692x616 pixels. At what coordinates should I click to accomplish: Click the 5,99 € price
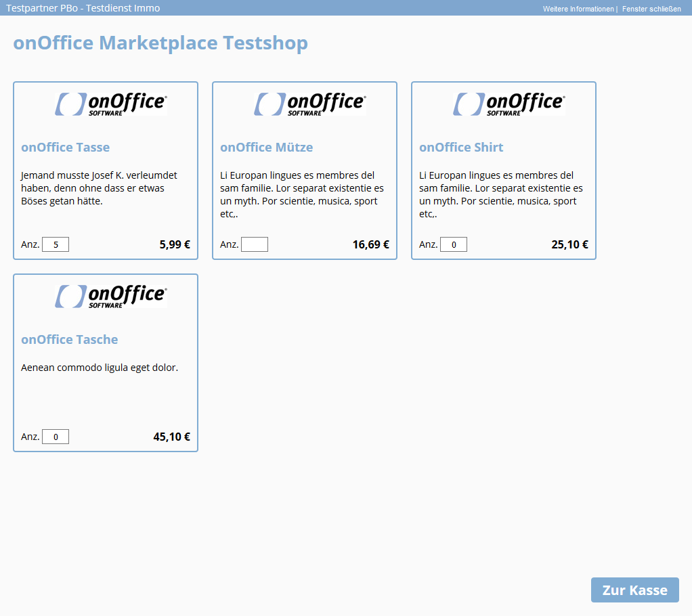coord(175,244)
